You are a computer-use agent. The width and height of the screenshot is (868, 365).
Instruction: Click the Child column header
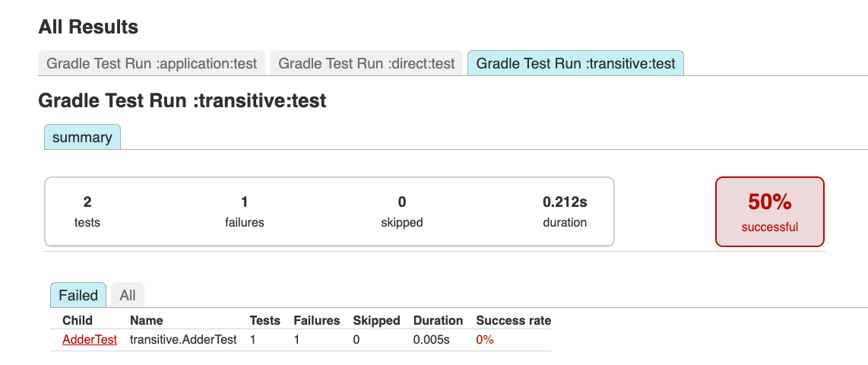click(78, 321)
